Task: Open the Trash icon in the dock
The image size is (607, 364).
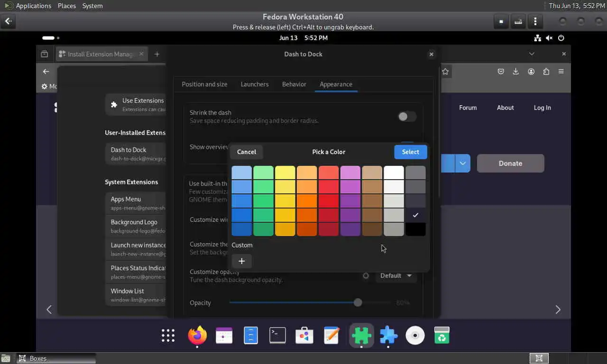Action: click(x=442, y=336)
